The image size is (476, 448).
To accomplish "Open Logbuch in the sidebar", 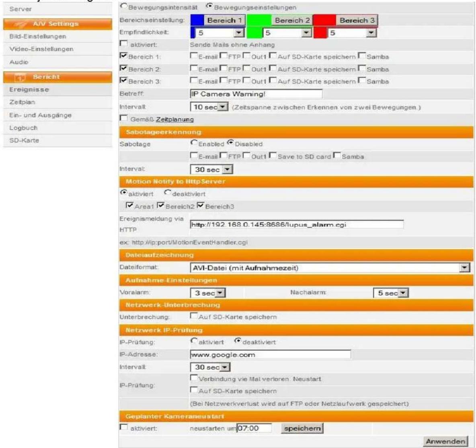I will point(57,128).
